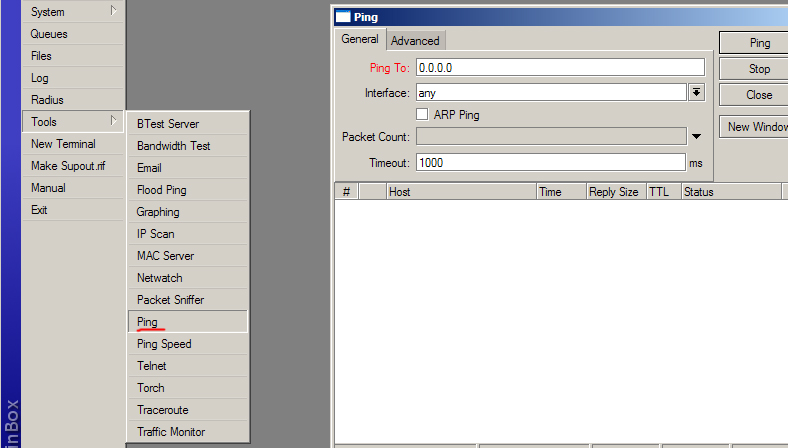Open New Terminal from sidebar menu
The image size is (788, 448).
63,144
